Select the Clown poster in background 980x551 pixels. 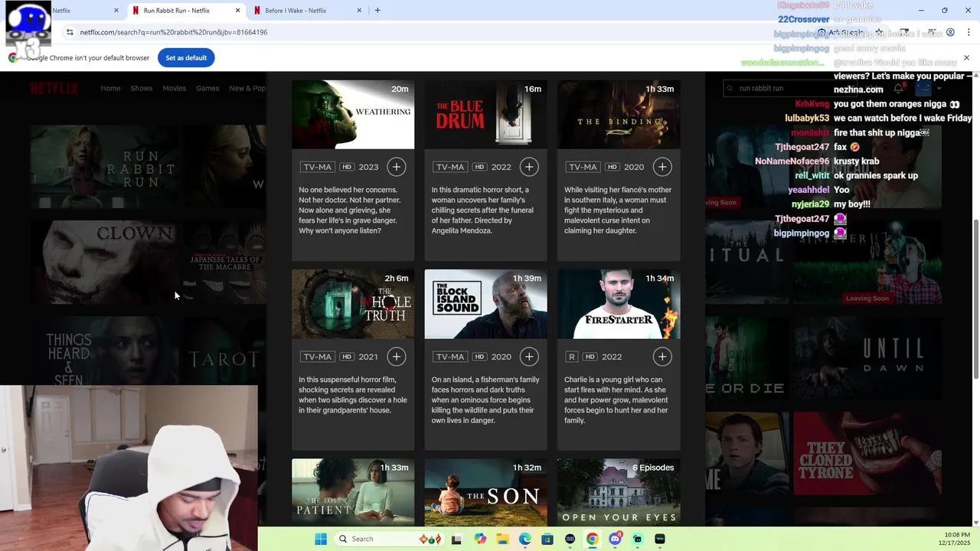(106, 262)
